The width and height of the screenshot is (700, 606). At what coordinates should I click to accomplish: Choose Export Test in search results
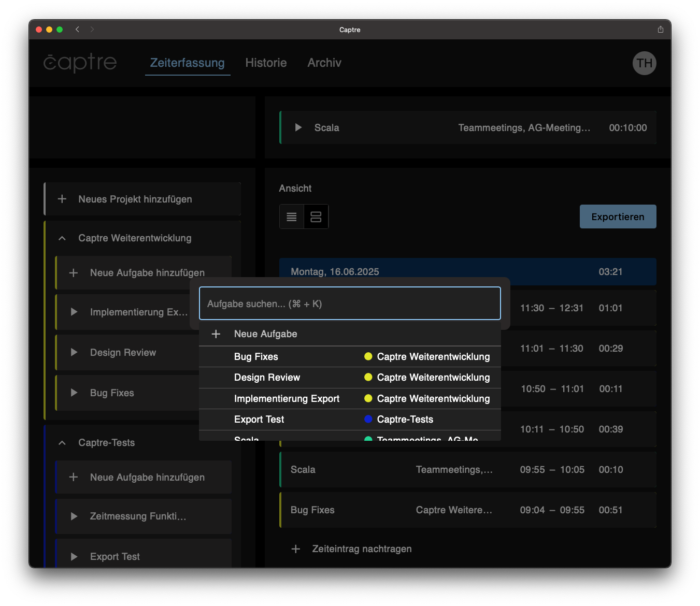coord(350,420)
